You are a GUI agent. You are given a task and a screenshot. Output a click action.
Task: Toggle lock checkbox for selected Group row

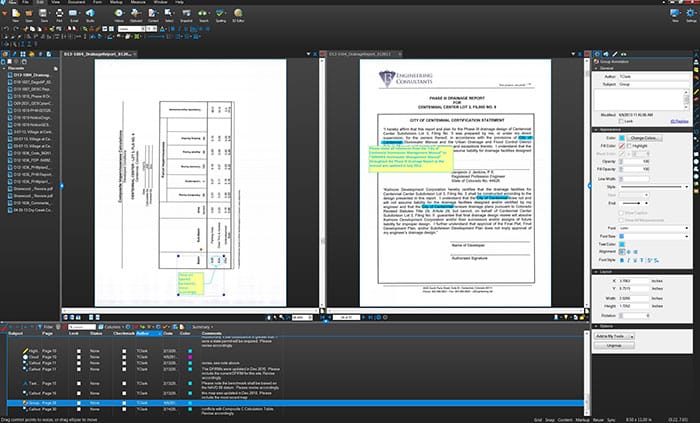click(79, 403)
